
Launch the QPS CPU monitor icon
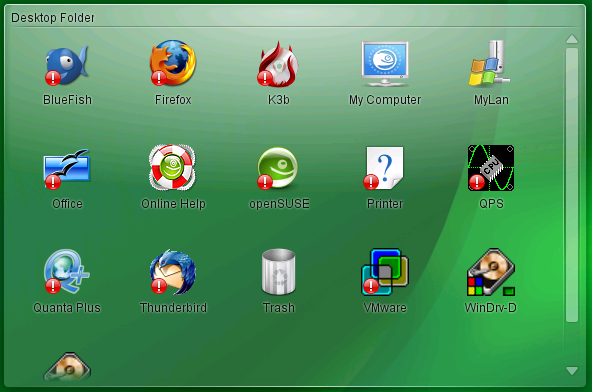coord(491,168)
